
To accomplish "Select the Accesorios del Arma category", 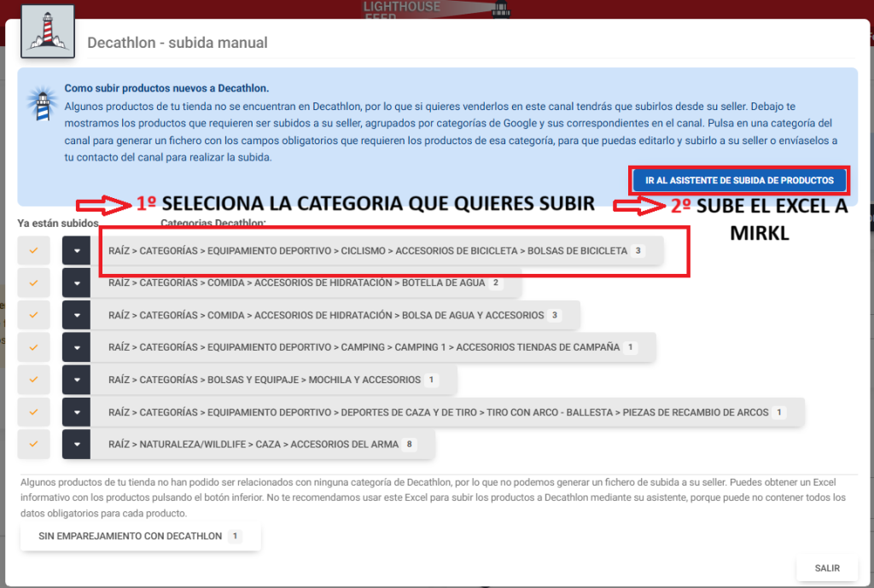I will point(263,445).
